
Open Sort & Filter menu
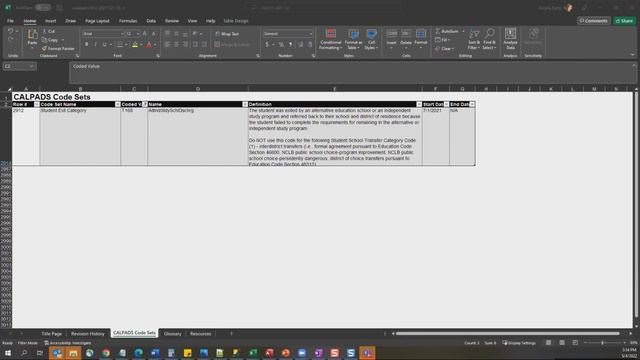pos(474,39)
